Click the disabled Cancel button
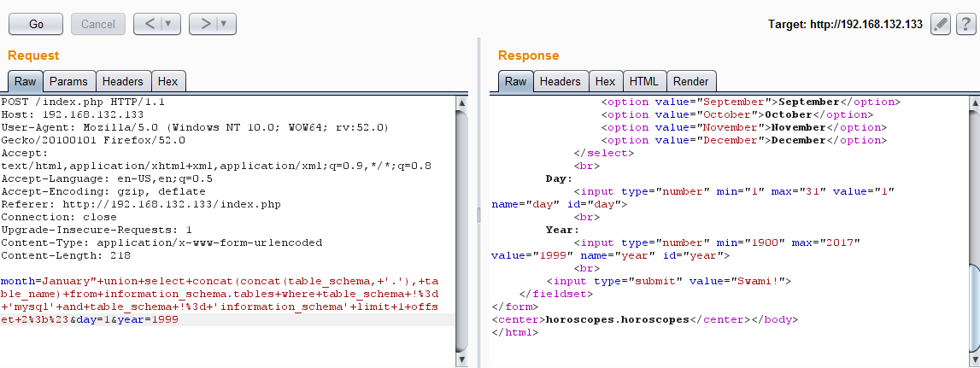The height and width of the screenshot is (368, 980). [98, 25]
